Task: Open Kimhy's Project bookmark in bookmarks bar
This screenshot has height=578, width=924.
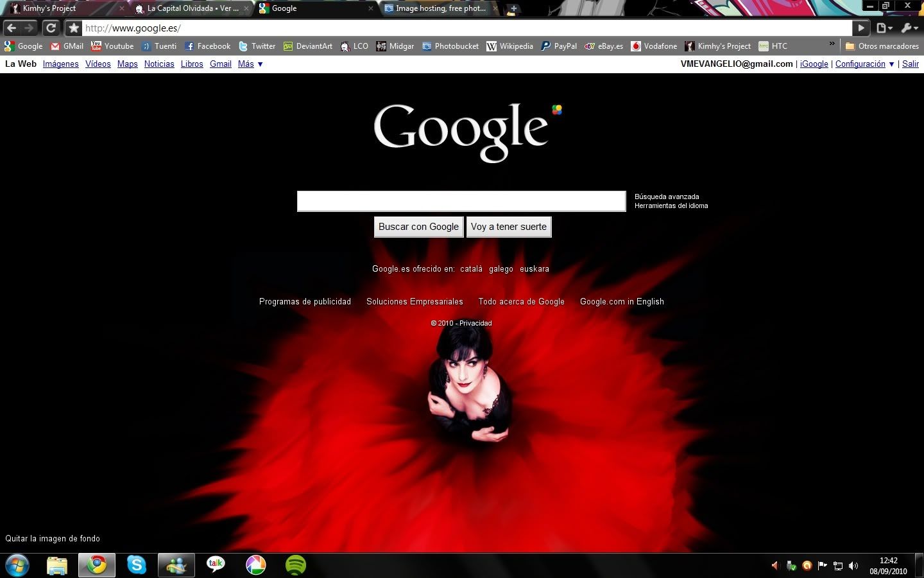Action: click(x=717, y=46)
